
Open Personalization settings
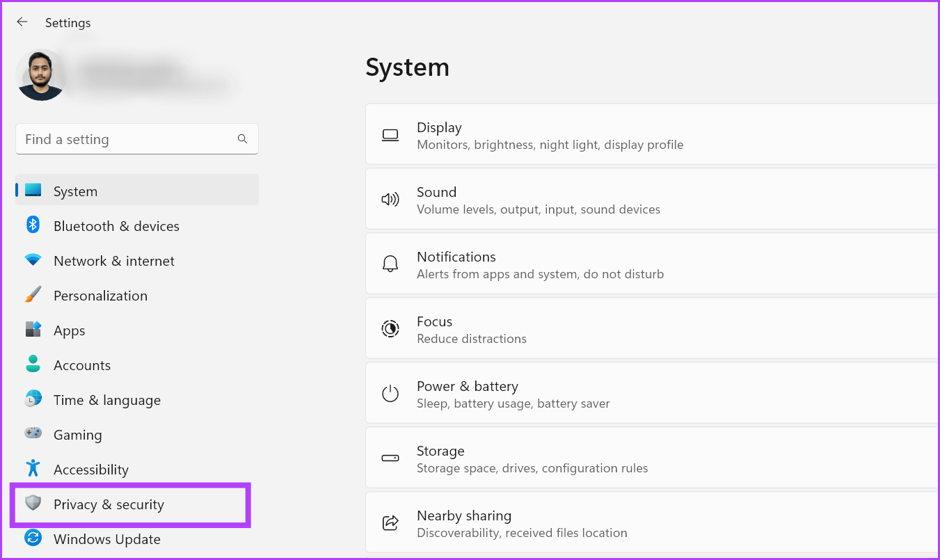tap(137, 296)
